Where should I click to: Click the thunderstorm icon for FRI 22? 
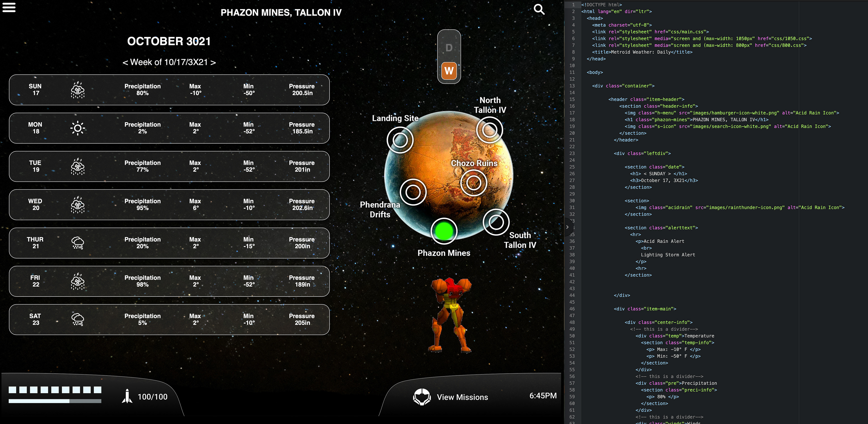[x=78, y=281]
